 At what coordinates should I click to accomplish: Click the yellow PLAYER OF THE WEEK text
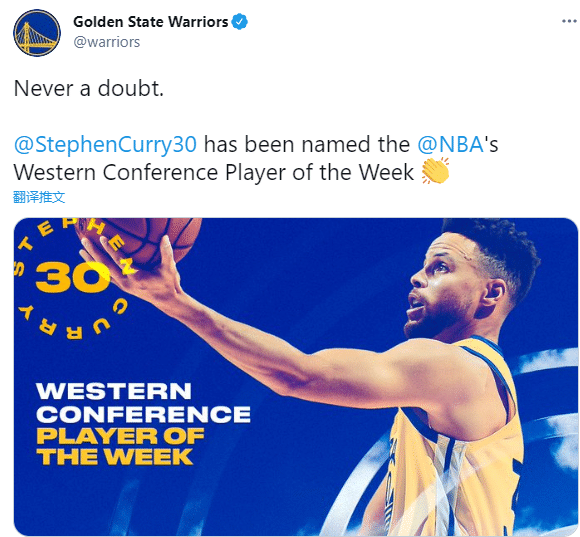pyautogui.click(x=120, y=446)
